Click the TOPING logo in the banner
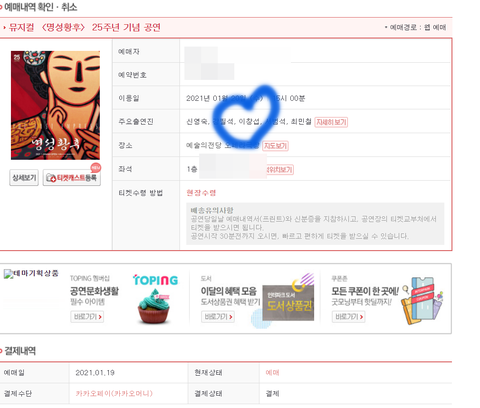Screen dimensions: 480x408 155,280
